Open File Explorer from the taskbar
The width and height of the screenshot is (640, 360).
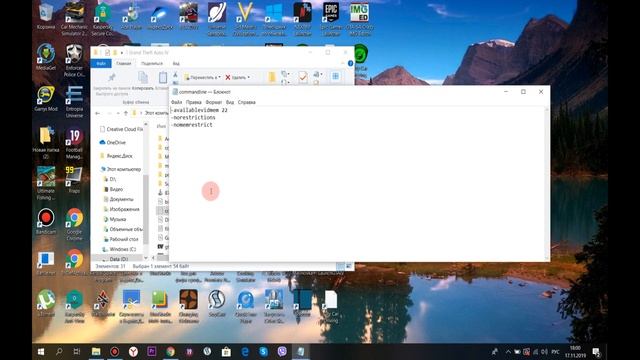click(96, 351)
